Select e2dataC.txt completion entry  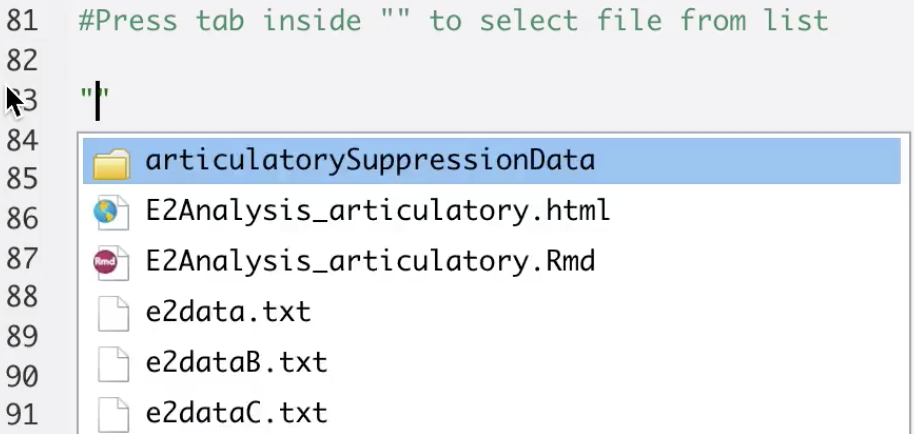click(492, 413)
